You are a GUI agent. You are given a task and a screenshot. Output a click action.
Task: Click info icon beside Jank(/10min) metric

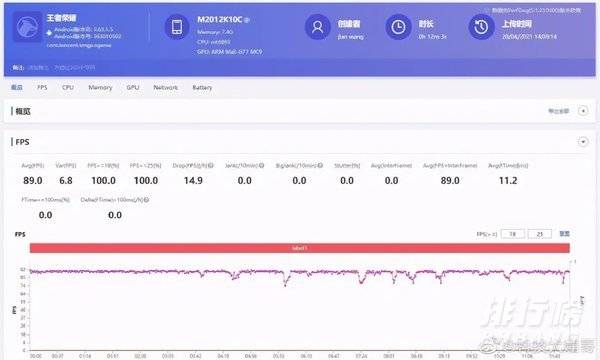click(261, 165)
